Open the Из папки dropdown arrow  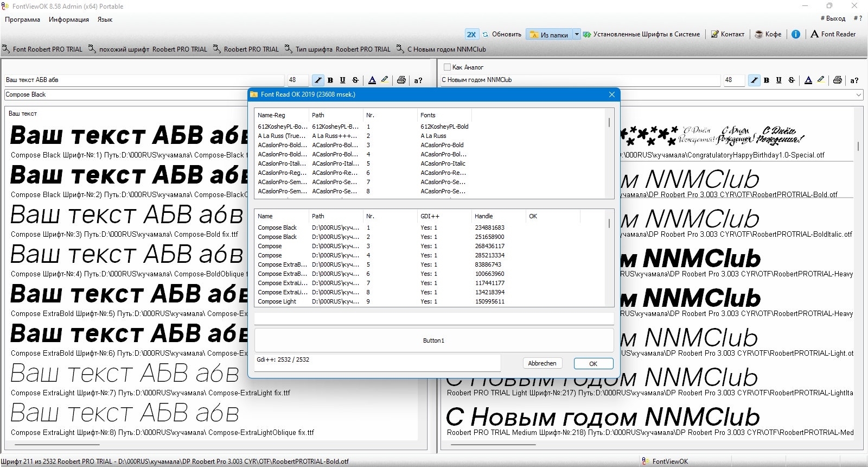(577, 34)
